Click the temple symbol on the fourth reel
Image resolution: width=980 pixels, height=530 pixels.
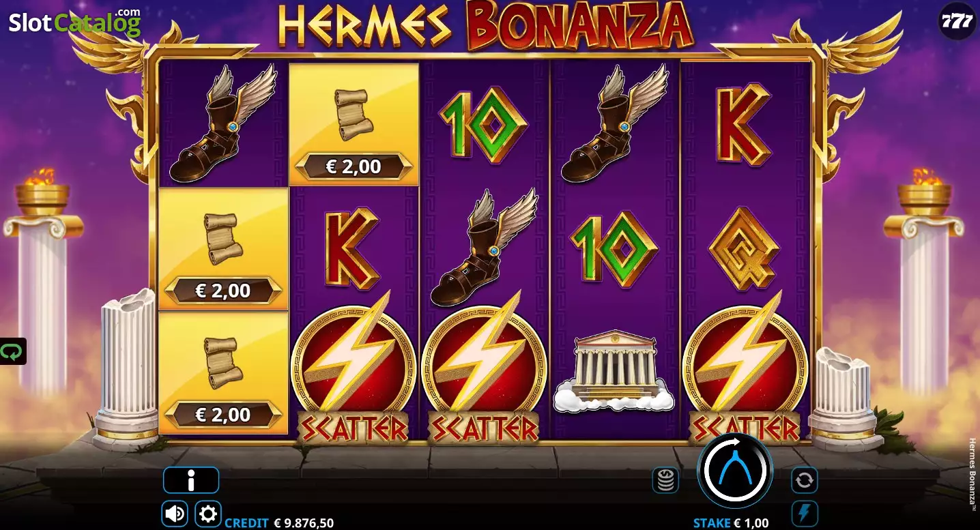point(614,372)
